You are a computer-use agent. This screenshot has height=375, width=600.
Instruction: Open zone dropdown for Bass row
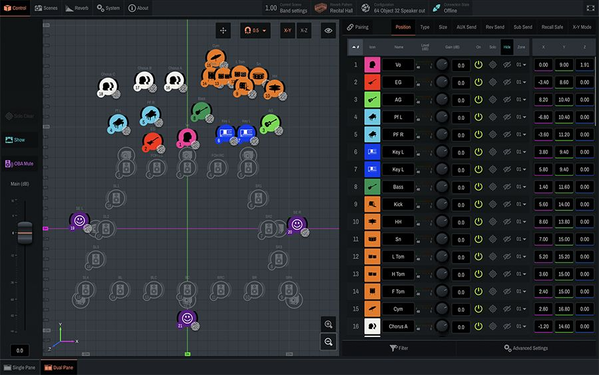(521, 187)
